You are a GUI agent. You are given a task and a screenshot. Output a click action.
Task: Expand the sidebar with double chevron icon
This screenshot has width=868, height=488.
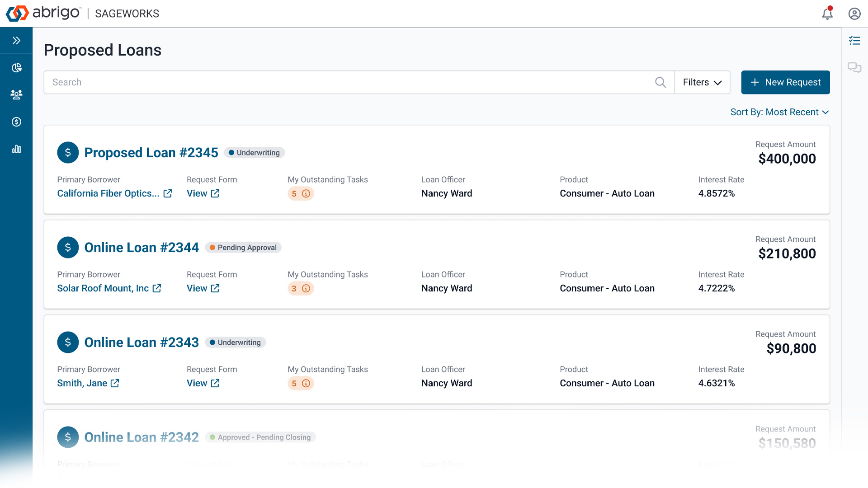coord(16,41)
